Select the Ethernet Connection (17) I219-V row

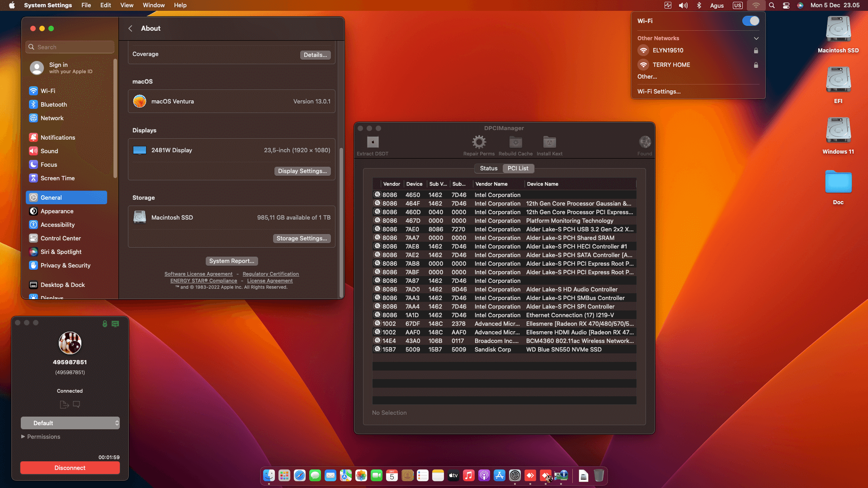(505, 315)
